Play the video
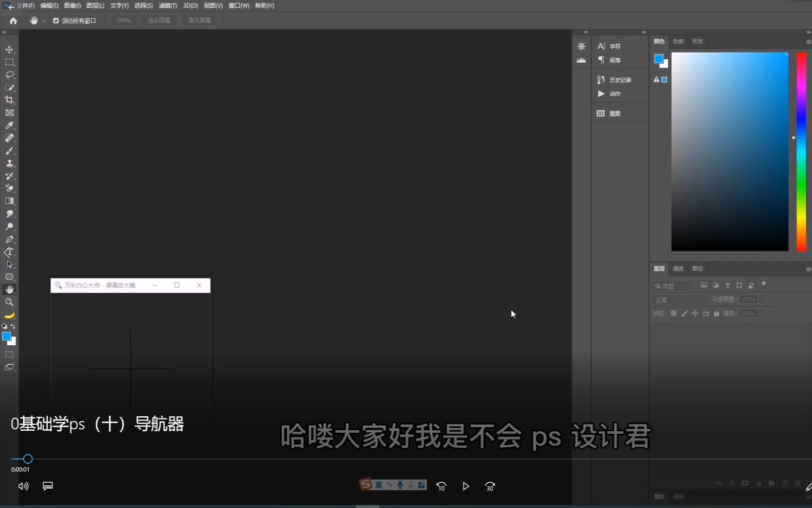This screenshot has height=508, width=812. coord(465,486)
